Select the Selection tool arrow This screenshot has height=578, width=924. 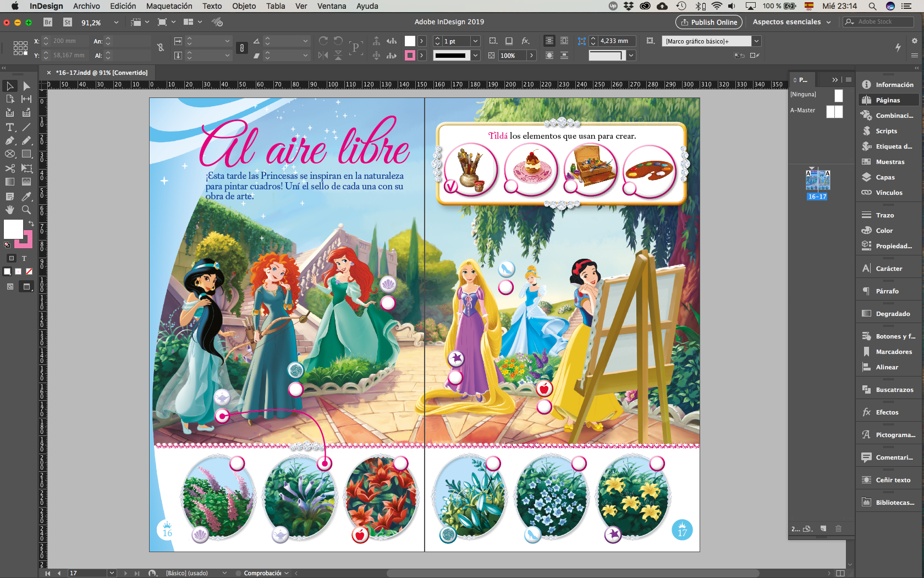click(x=10, y=86)
